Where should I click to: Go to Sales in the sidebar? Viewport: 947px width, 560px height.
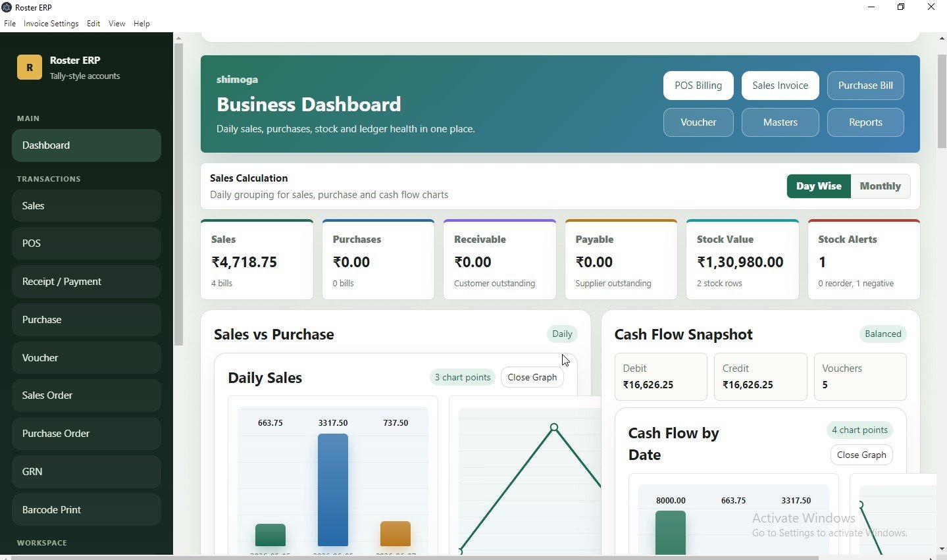coord(86,206)
